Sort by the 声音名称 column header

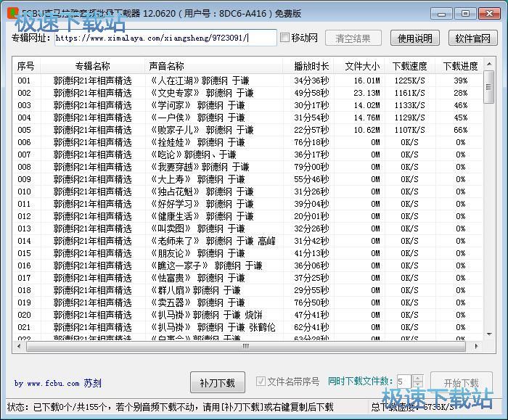(x=214, y=66)
